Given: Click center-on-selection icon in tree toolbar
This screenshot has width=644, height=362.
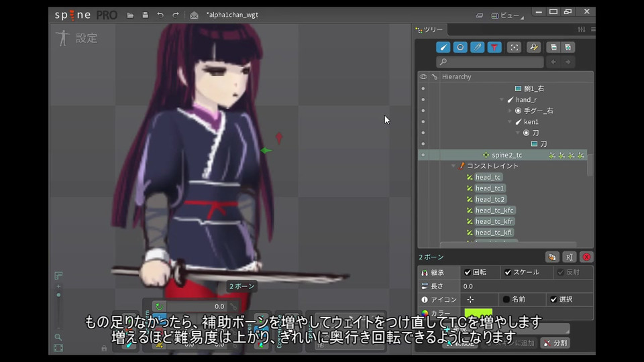Looking at the screenshot, I should tap(515, 47).
